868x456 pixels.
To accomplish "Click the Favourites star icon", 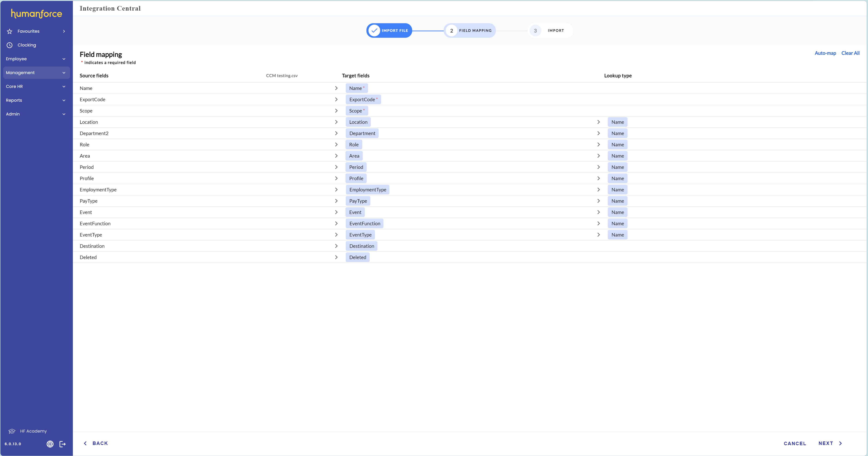I will (9, 31).
